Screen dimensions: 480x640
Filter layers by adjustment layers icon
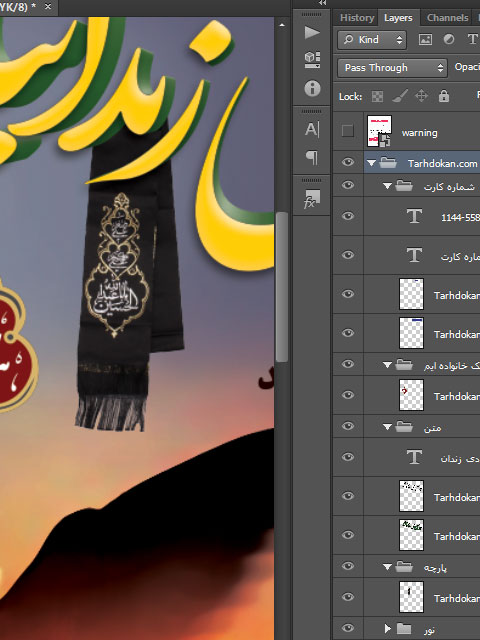[449, 40]
